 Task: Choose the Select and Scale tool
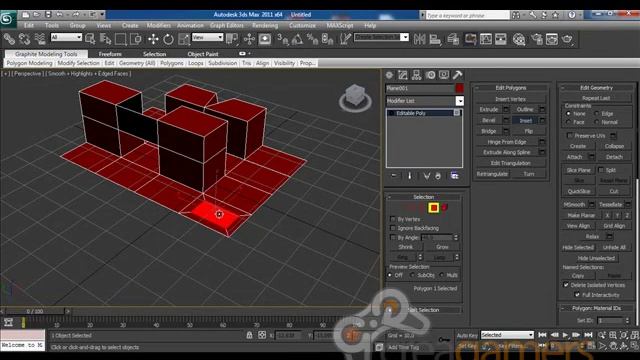tap(184, 39)
